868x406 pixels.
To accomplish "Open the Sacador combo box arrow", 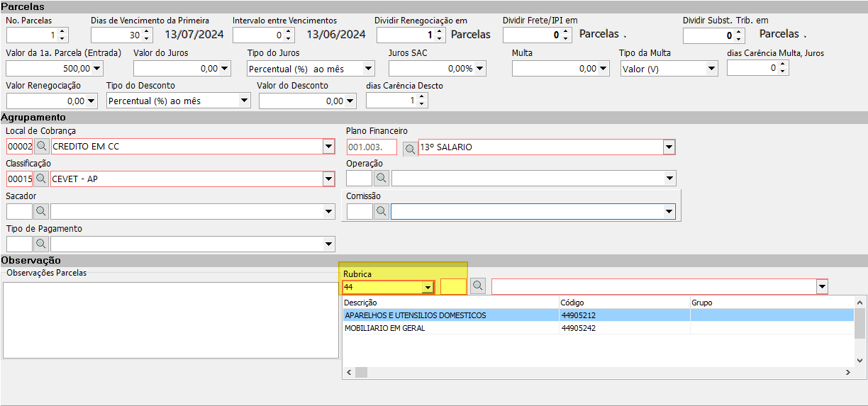I will pos(328,212).
